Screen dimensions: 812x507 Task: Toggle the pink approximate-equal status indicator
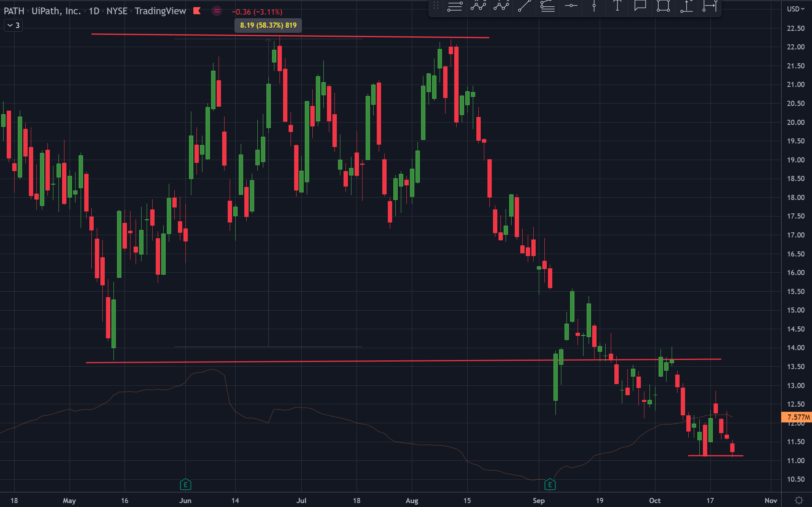tap(217, 11)
